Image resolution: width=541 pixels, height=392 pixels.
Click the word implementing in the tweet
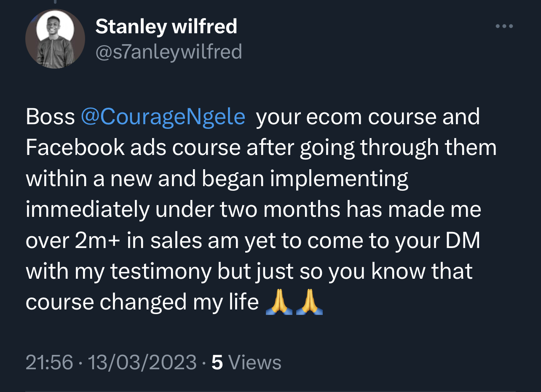339,179
